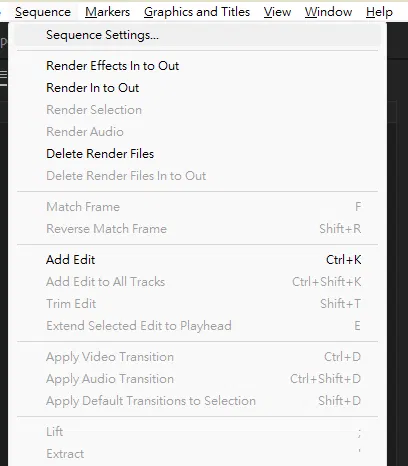Viewport: 408px width, 466px height.
Task: Open Graphics and Titles menu
Action: coord(197,12)
